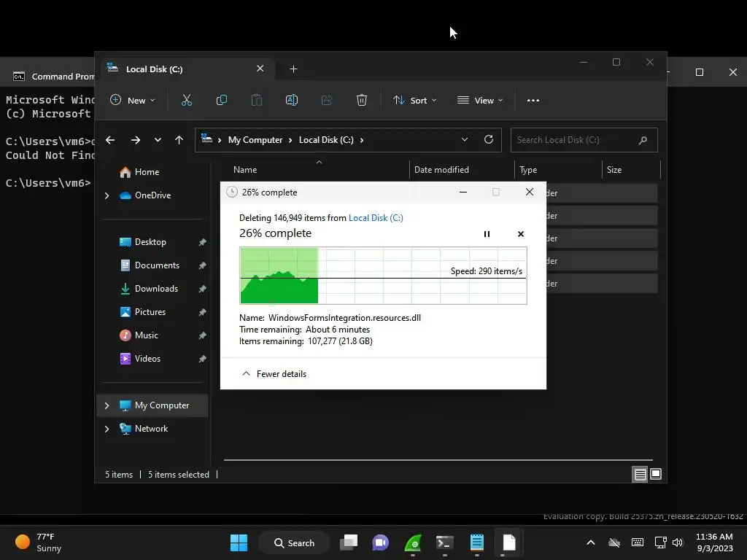Pause the delete operation
This screenshot has height=560, width=747.
[487, 234]
